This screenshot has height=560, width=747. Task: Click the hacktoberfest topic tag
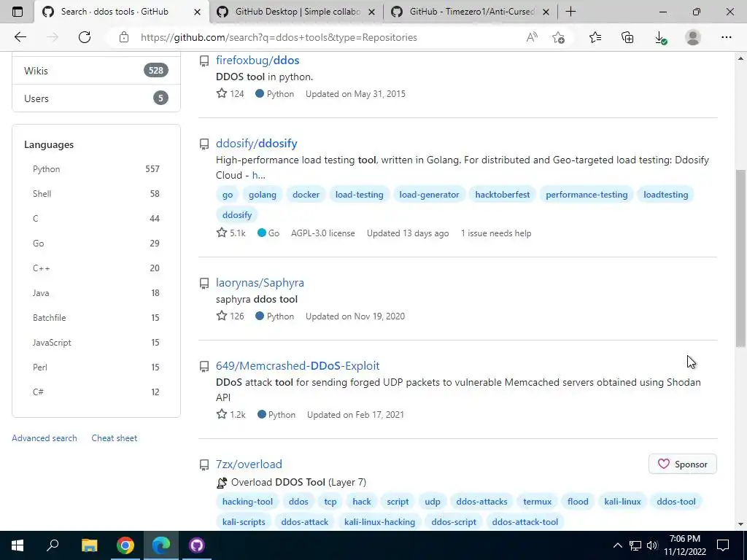click(502, 194)
